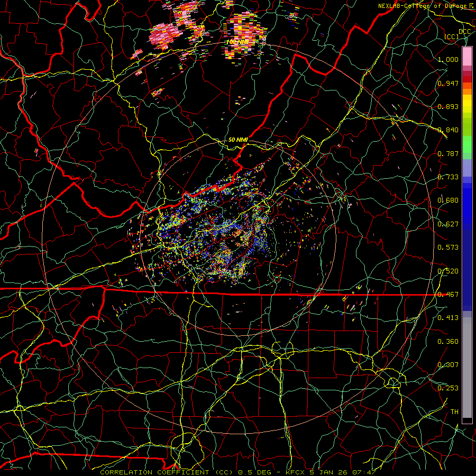
Task: Click the 0.360 color scale label
Action: click(x=448, y=342)
